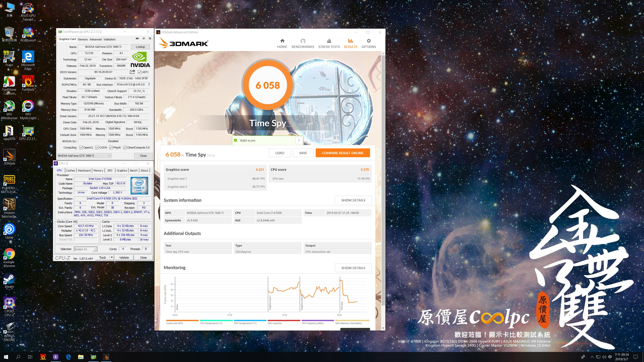Click the GPU-Z refresh icon
The image size is (644, 362).
tap(144, 39)
